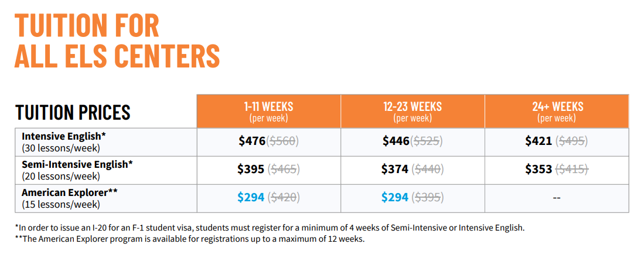Image resolution: width=644 pixels, height=257 pixels.
Task: Select the Intensive English row label
Action: point(62,142)
